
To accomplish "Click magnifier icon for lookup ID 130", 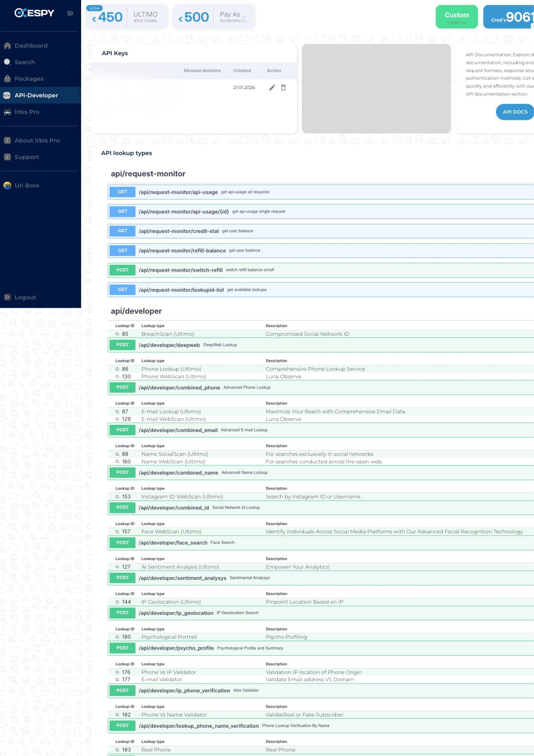I will (x=117, y=376).
